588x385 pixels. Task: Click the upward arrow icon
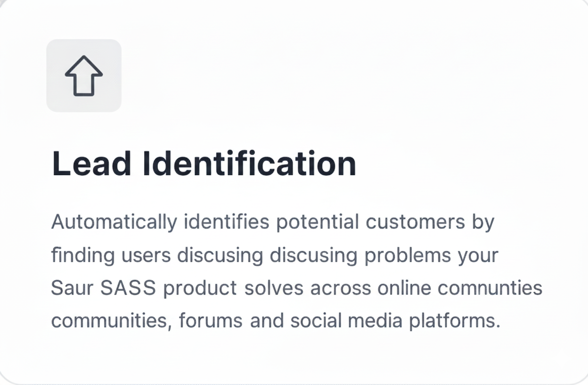pos(83,76)
